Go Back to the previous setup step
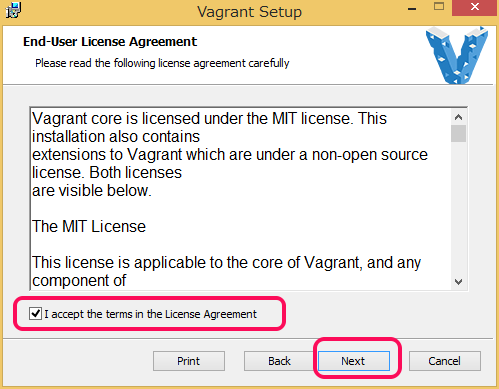Image resolution: width=499 pixels, height=389 pixels. [x=279, y=361]
